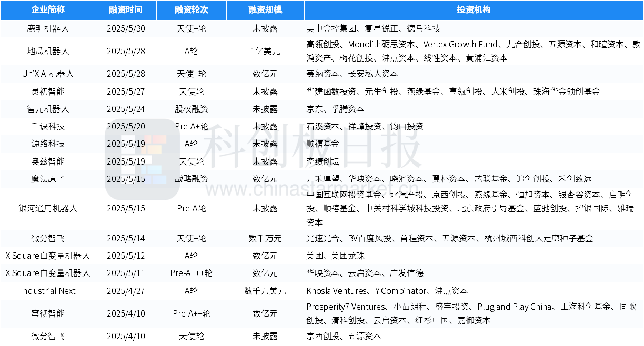Screen dimensions: 644x346
Task: Click investors 吴中金控集团、复星锐正、德马科技
Action: point(374,28)
